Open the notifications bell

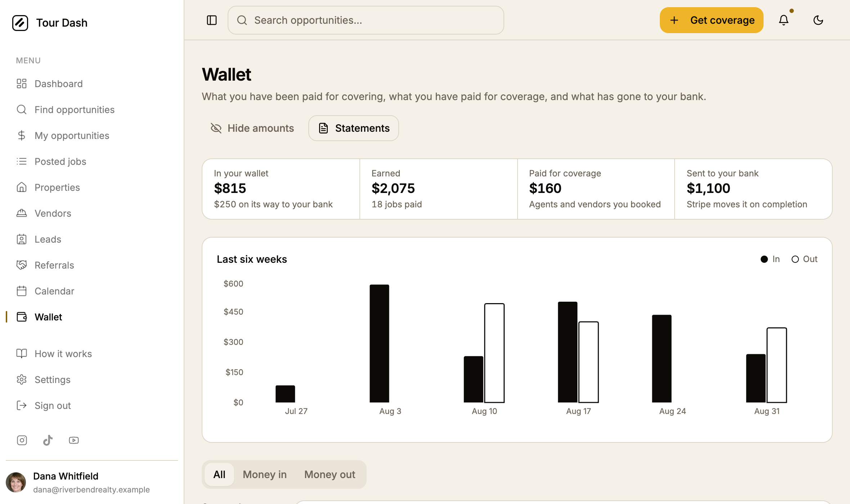(784, 20)
